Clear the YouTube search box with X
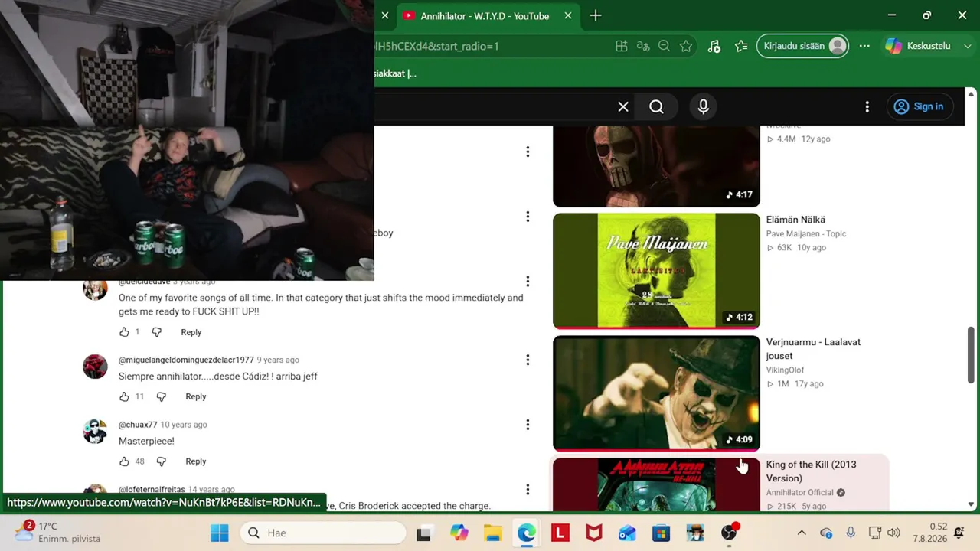The width and height of the screenshot is (980, 551). click(x=623, y=107)
